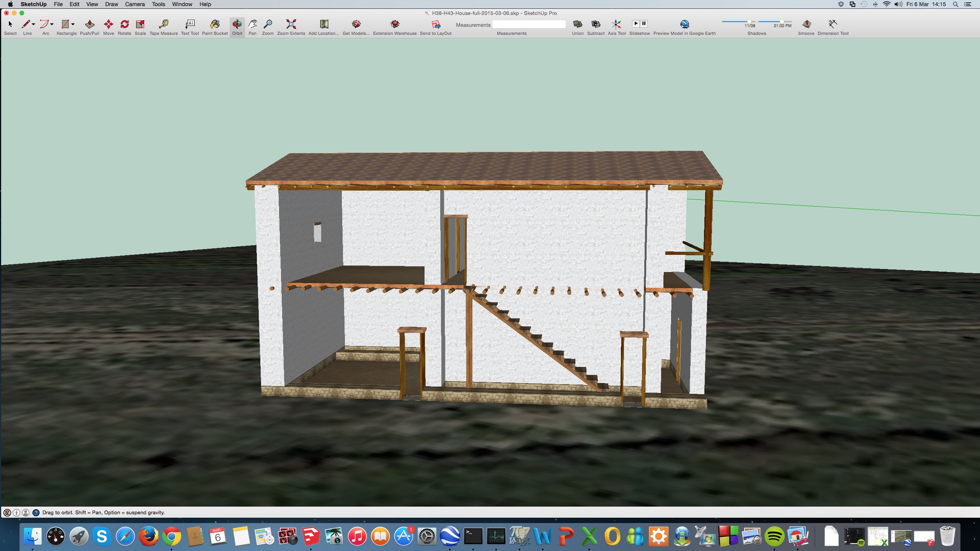
Task: Start the slideshow with the play button
Action: (x=635, y=24)
